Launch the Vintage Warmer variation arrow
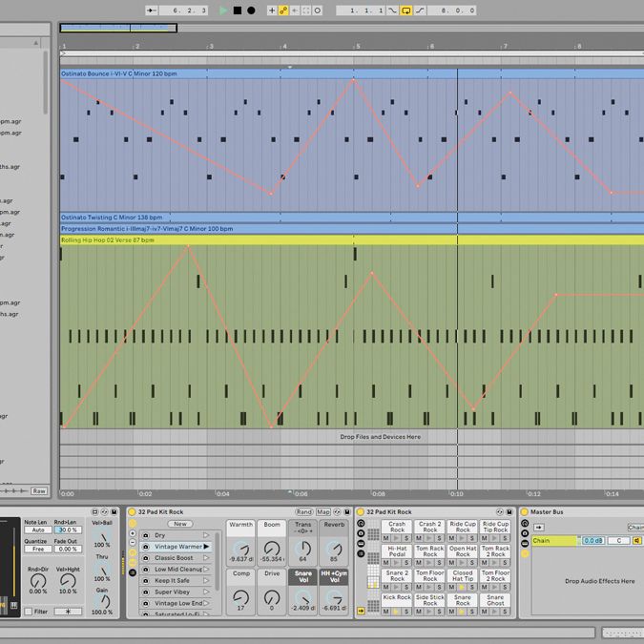The image size is (644, 644). (207, 547)
